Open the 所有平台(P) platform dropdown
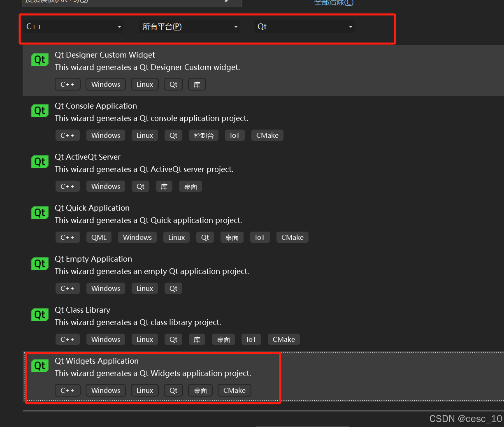Screen dimensions: 504x427 click(x=189, y=27)
